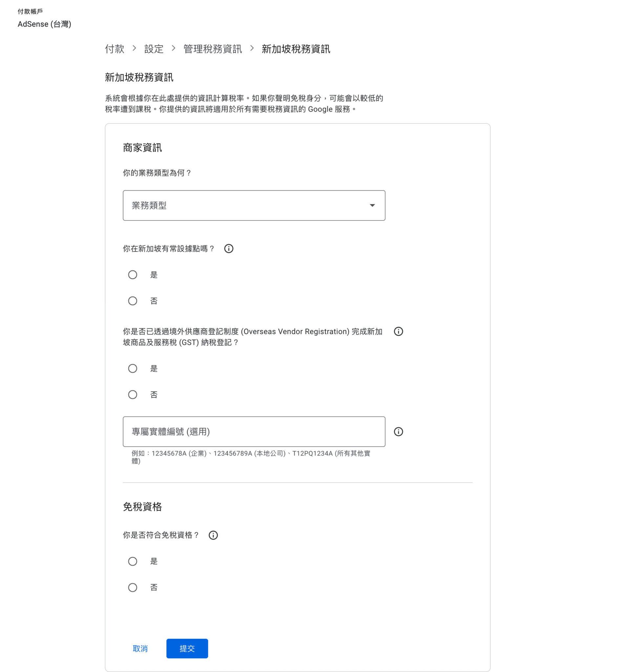Click the 提交 button

pyautogui.click(x=187, y=648)
